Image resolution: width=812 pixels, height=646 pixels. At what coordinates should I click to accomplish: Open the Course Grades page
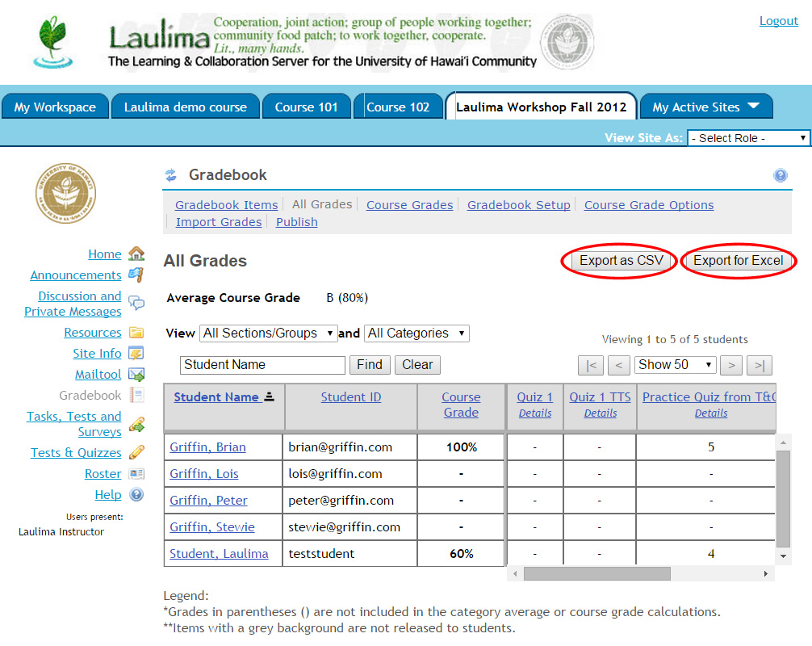409,204
